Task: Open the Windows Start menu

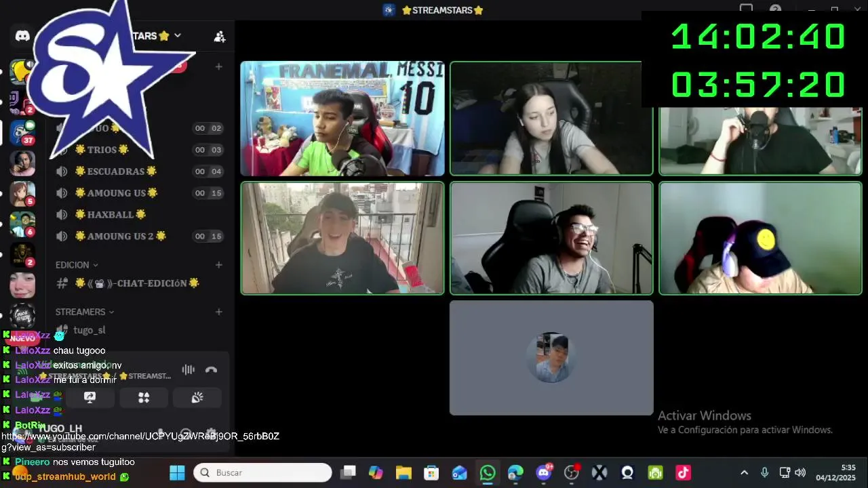Action: (177, 472)
